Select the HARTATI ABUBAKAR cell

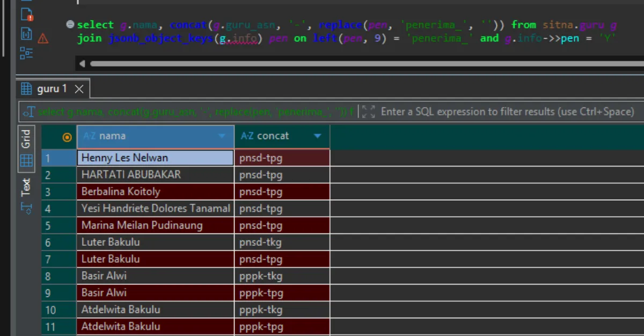coord(156,174)
